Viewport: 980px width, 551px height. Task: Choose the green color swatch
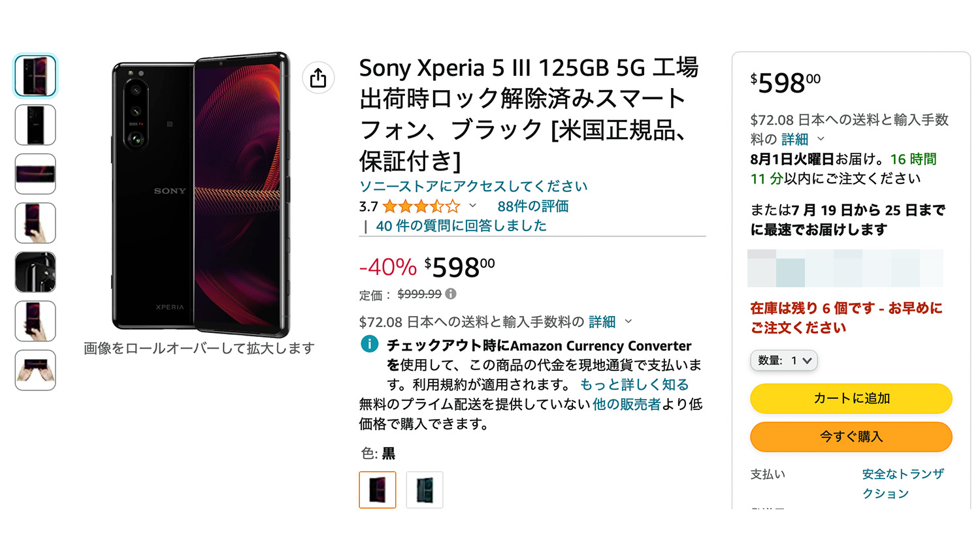(425, 490)
